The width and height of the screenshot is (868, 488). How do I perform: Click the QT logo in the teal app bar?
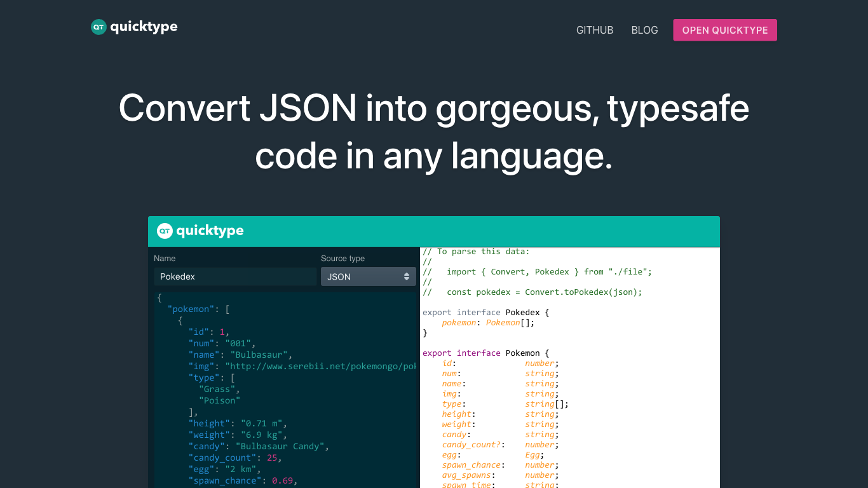click(x=201, y=231)
